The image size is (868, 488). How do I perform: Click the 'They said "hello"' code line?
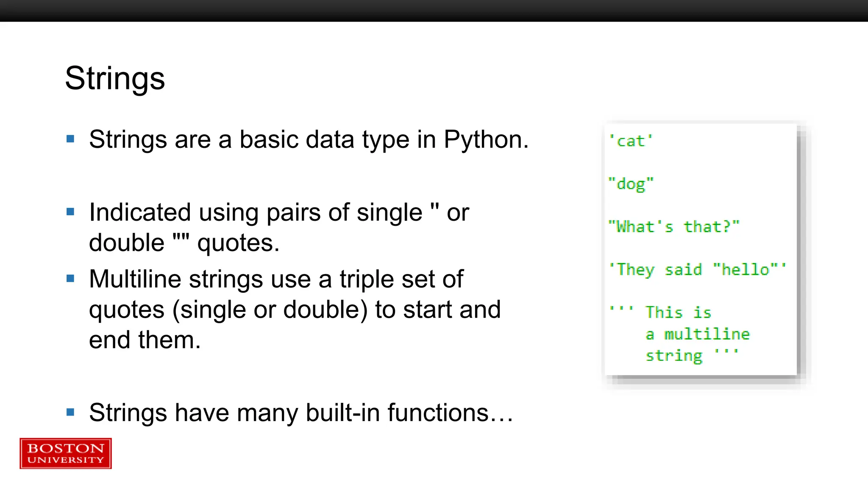pos(698,270)
